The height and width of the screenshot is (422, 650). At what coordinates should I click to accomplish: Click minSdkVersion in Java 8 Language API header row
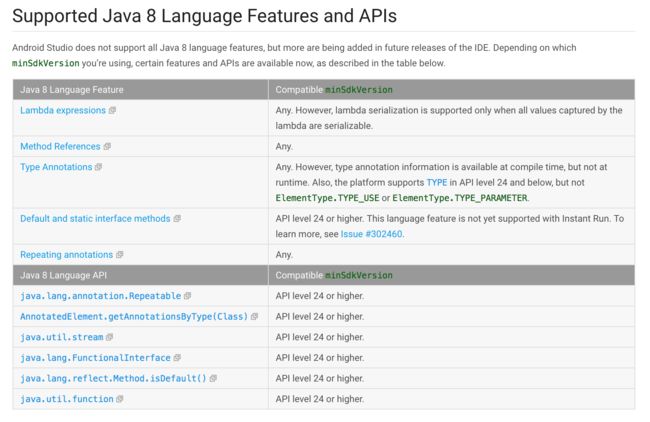(359, 275)
